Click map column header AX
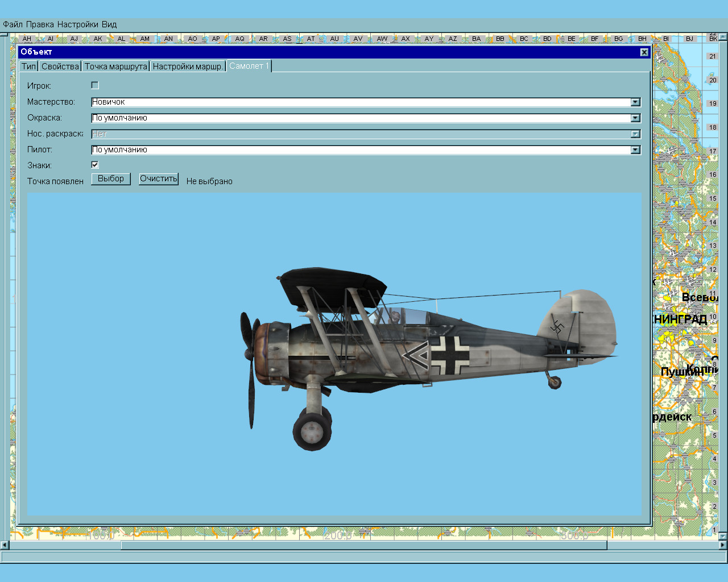The height and width of the screenshot is (582, 728). 406,39
